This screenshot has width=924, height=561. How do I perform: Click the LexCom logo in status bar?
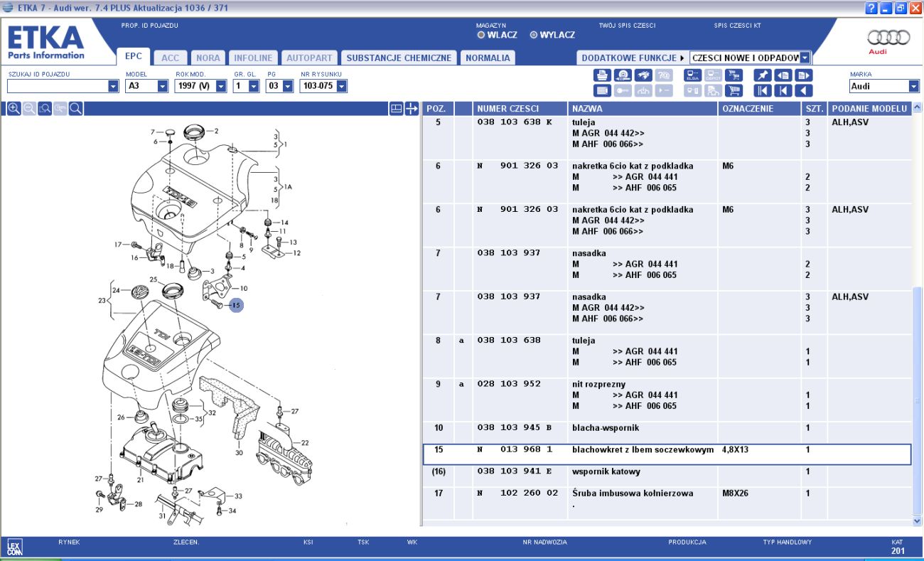click(x=14, y=547)
